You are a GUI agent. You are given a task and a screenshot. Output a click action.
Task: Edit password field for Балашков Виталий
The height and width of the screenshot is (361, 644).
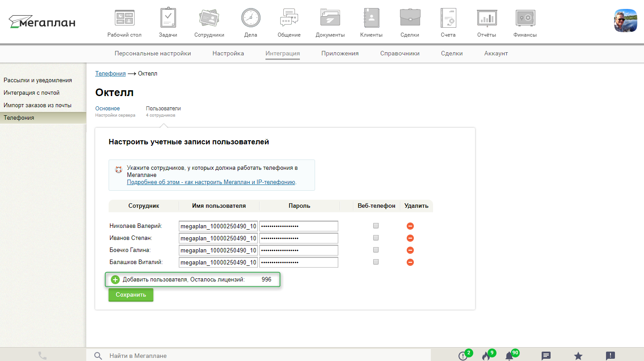click(299, 262)
